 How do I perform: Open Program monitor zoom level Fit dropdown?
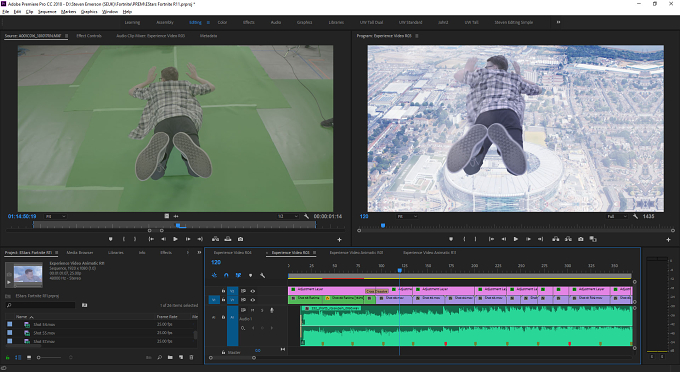[x=407, y=216]
